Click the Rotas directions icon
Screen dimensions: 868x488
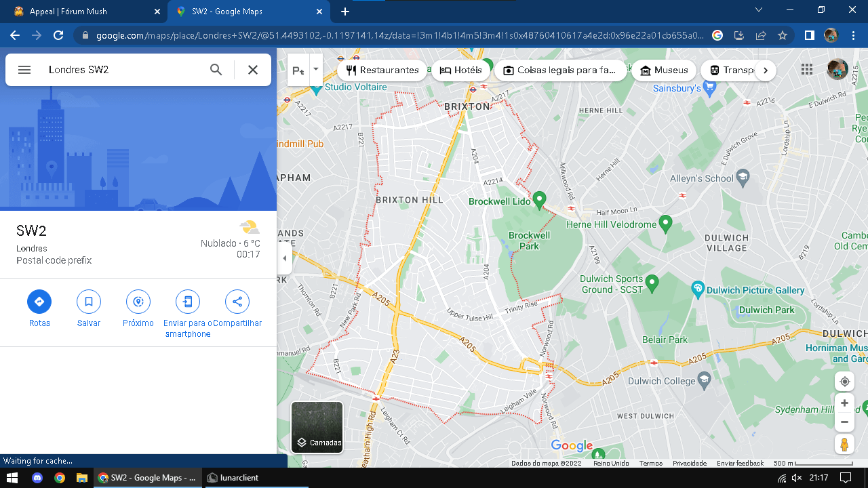click(39, 302)
